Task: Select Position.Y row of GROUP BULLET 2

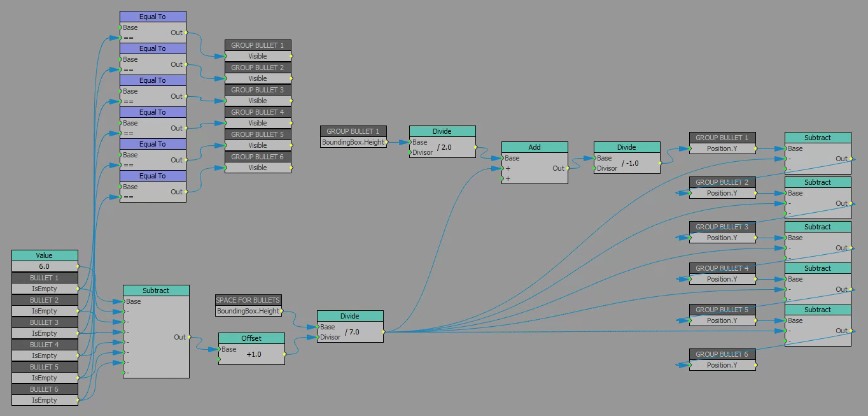Action: click(x=722, y=193)
